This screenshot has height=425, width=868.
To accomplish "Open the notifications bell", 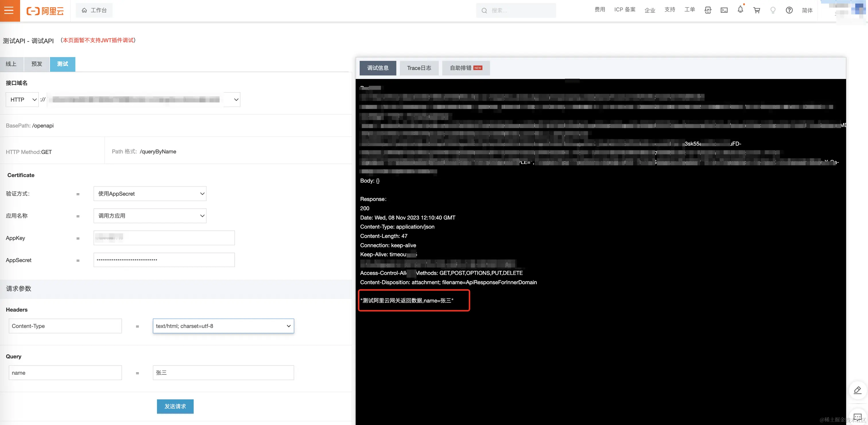I will 740,10.
